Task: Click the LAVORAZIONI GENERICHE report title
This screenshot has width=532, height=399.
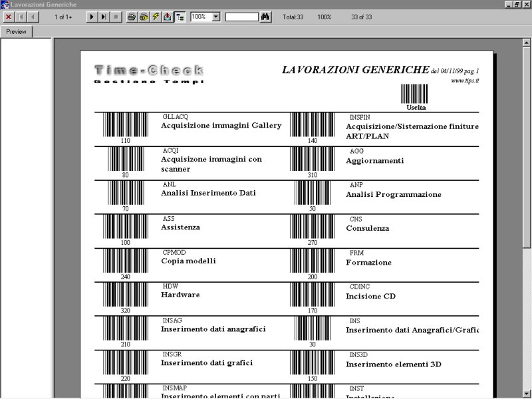Action: click(356, 70)
